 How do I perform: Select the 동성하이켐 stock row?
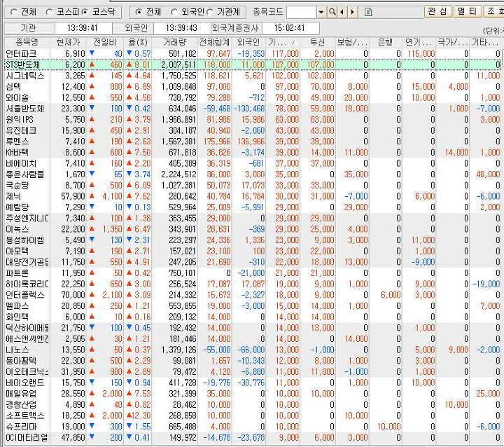pyautogui.click(x=252, y=240)
